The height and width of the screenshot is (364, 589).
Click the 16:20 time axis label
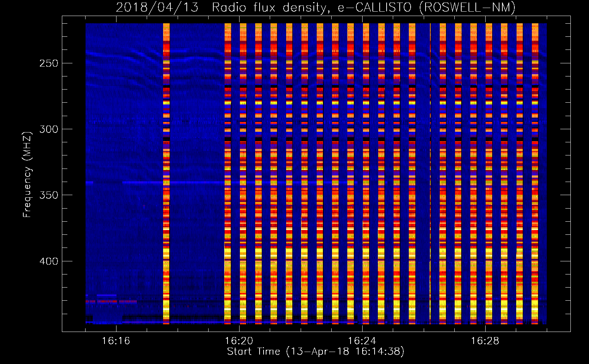click(x=239, y=341)
